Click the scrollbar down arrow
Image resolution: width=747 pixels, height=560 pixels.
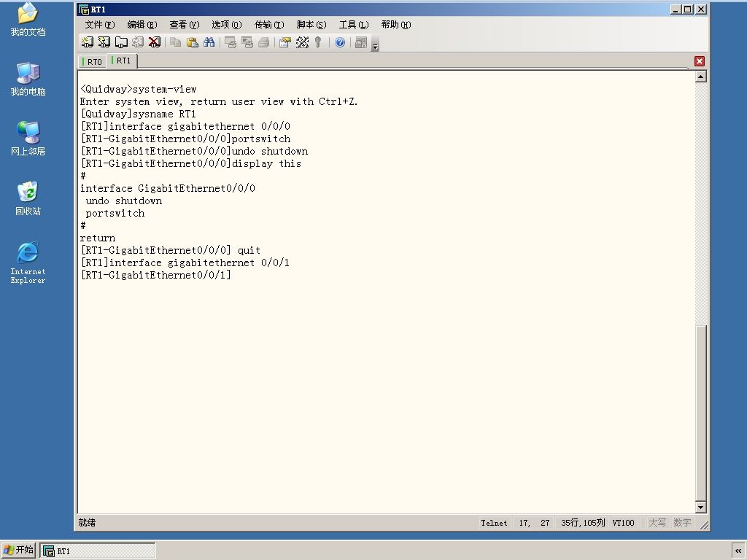tap(701, 507)
